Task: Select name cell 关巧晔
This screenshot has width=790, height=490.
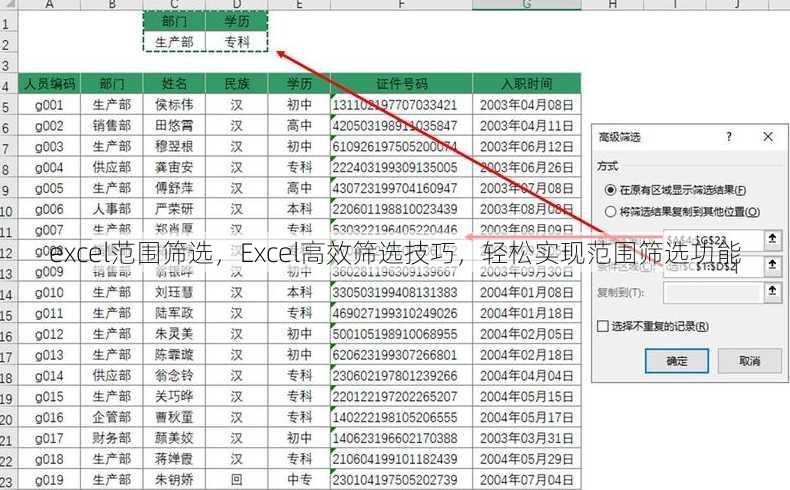Action: 174,397
